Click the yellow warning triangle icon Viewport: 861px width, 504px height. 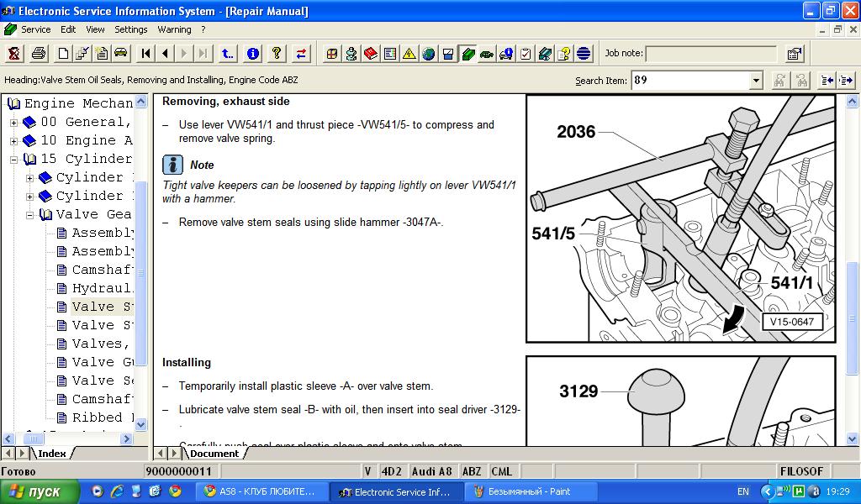pyautogui.click(x=409, y=54)
